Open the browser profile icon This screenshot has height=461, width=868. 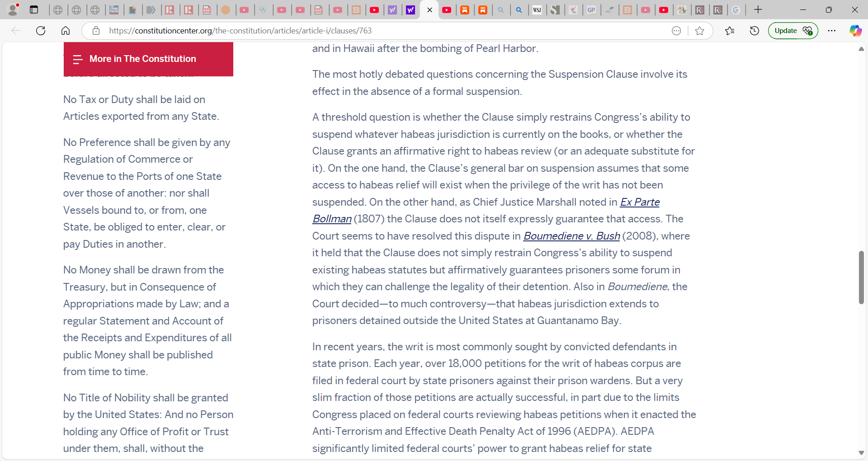click(x=14, y=9)
